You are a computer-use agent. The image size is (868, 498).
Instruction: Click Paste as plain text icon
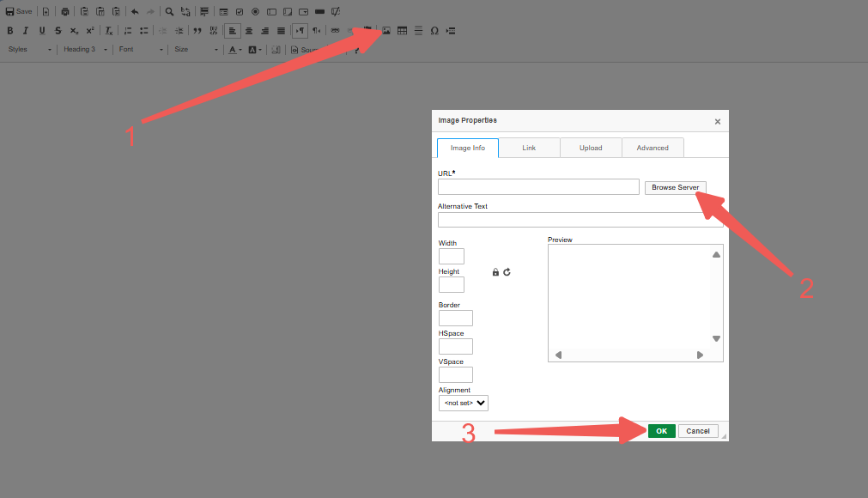(x=100, y=12)
